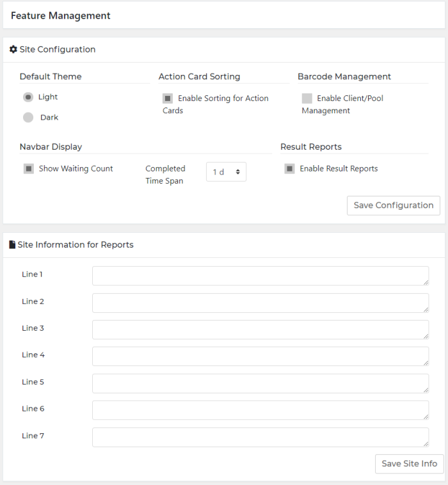The width and height of the screenshot is (448, 485).
Task: Enable Client/Pool Management checkbox
Action: click(x=307, y=99)
